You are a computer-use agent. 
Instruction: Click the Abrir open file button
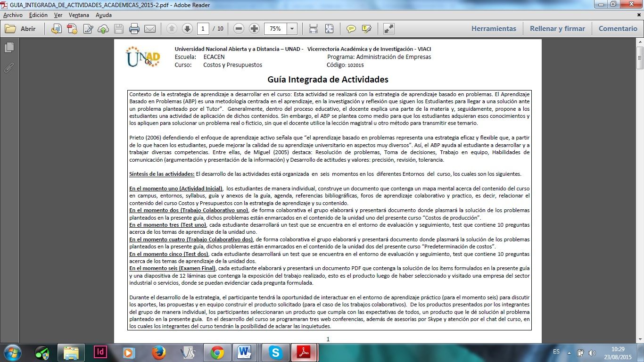pyautogui.click(x=21, y=29)
